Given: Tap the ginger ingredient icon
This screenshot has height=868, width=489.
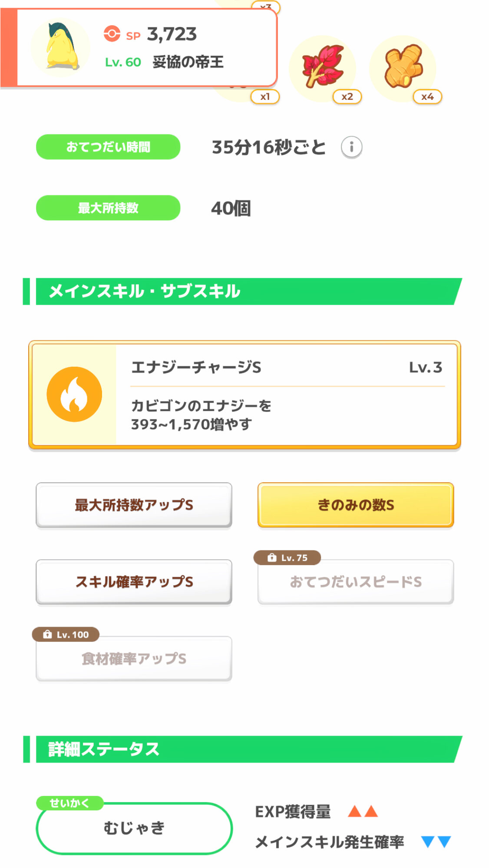Looking at the screenshot, I should [x=403, y=66].
